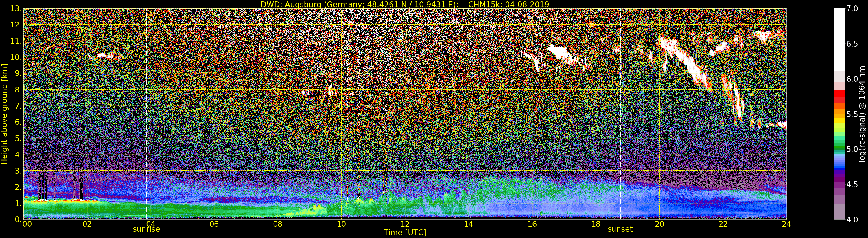Image resolution: width=868 pixels, height=238 pixels.
Task: Pick the yellow band in the colorbar
Action: click(839, 121)
